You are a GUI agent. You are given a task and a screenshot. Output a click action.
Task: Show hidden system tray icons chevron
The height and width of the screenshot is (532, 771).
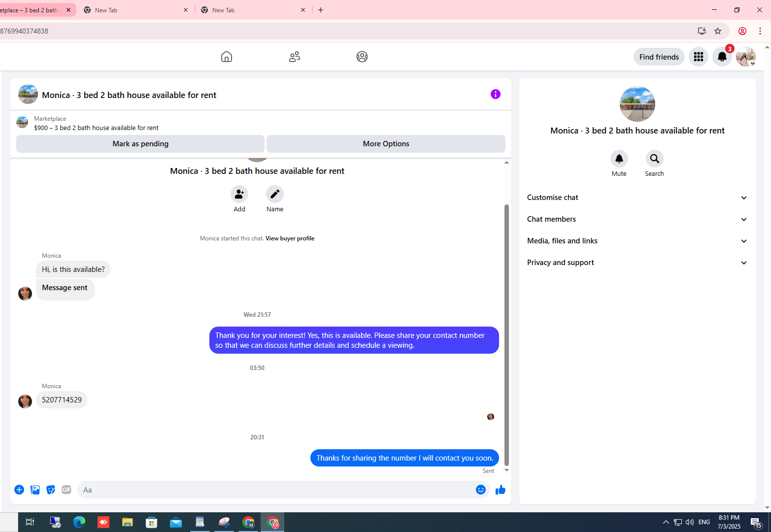[x=666, y=522]
